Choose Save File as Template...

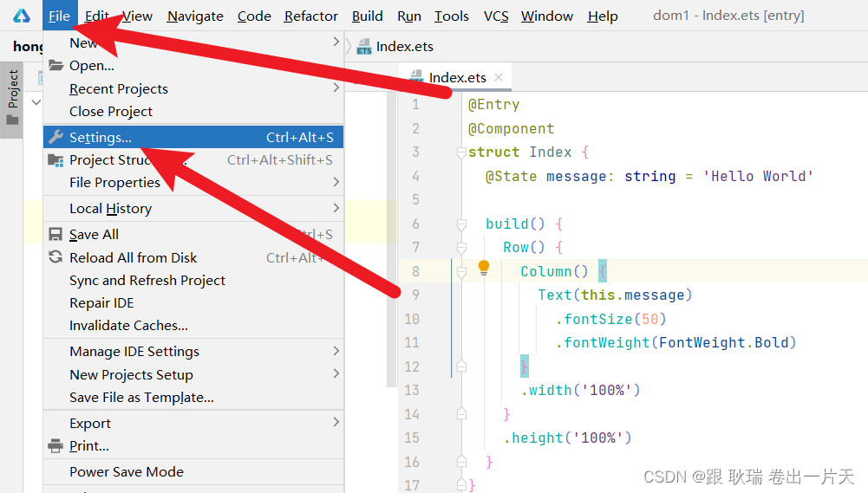[193, 398]
